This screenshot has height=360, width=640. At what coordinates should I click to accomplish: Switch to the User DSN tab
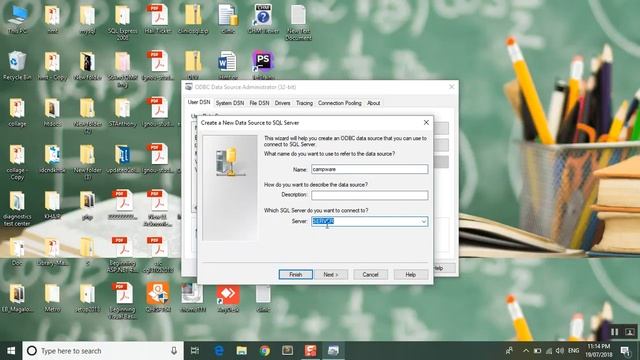tap(199, 102)
